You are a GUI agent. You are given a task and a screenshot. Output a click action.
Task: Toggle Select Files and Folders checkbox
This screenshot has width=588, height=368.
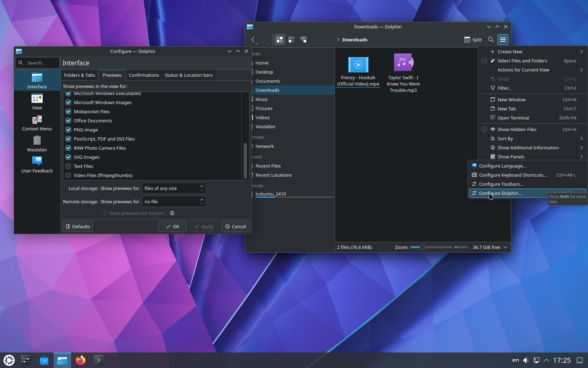(x=484, y=61)
